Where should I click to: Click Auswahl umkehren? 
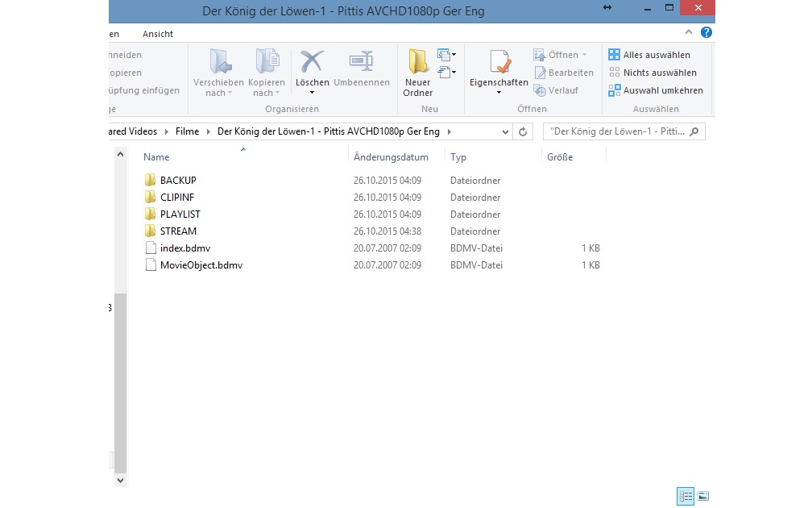pos(656,90)
